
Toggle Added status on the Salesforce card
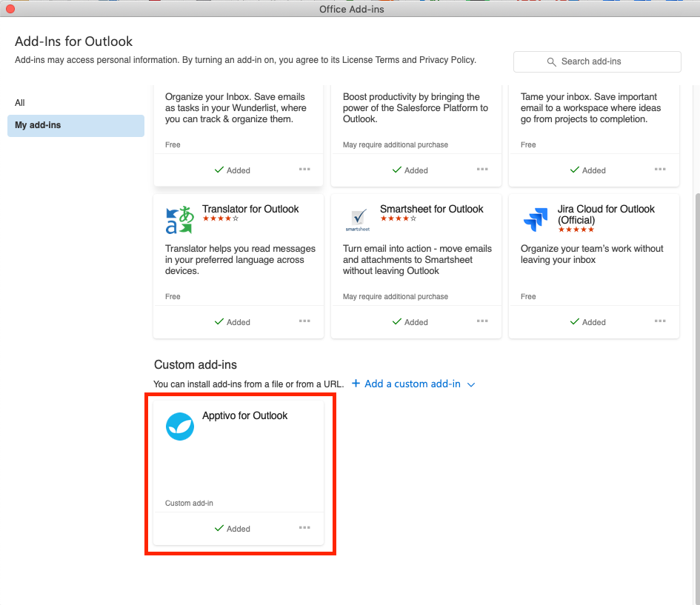click(x=410, y=170)
